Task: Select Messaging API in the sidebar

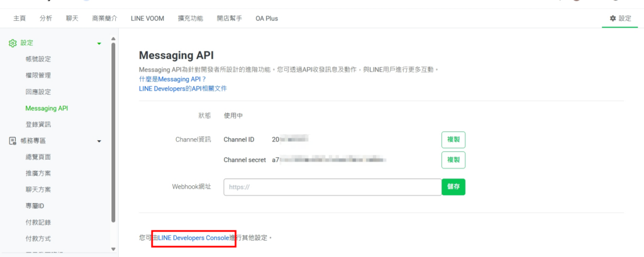Action: [47, 108]
